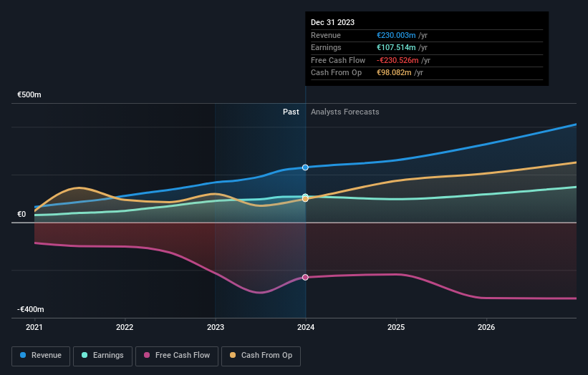588x375 pixels.
Task: Click the Cash From Op label in tooltip
Action: tap(337, 73)
